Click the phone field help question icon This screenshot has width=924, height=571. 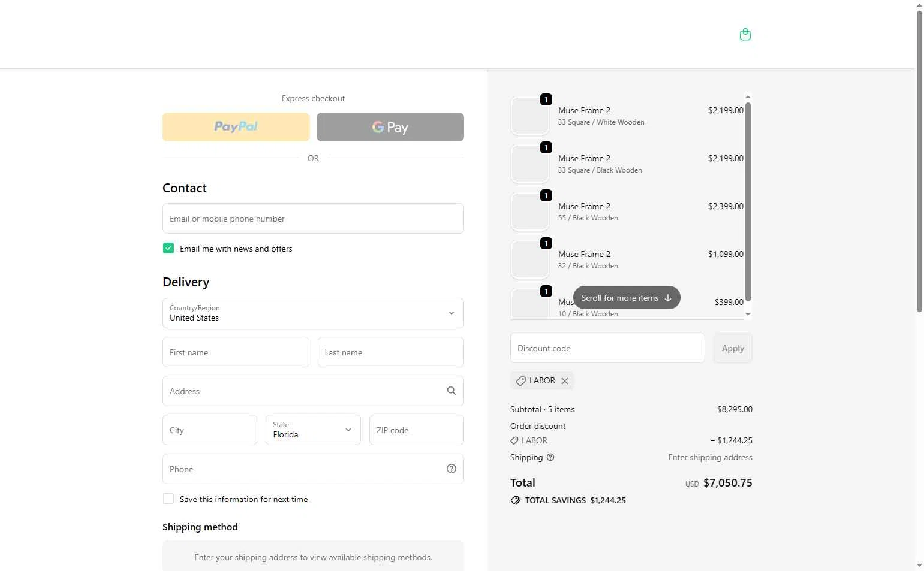(452, 469)
